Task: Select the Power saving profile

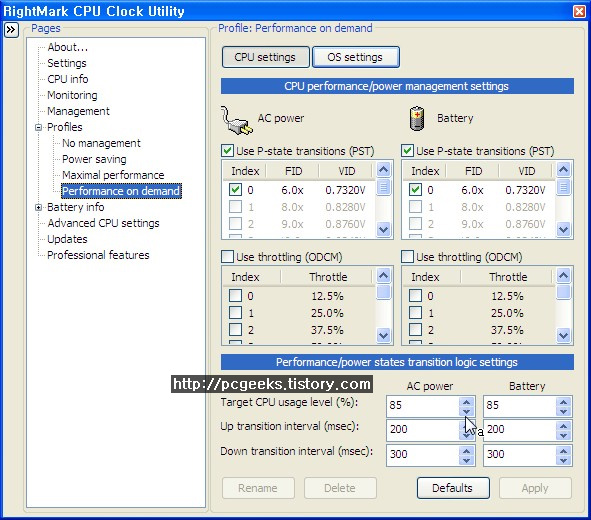Action: coord(94,159)
